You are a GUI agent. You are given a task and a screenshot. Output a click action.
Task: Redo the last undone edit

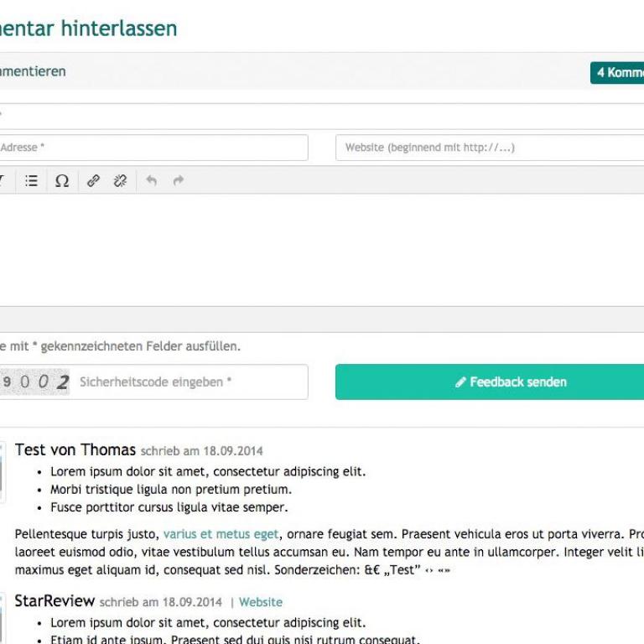pyautogui.click(x=178, y=180)
